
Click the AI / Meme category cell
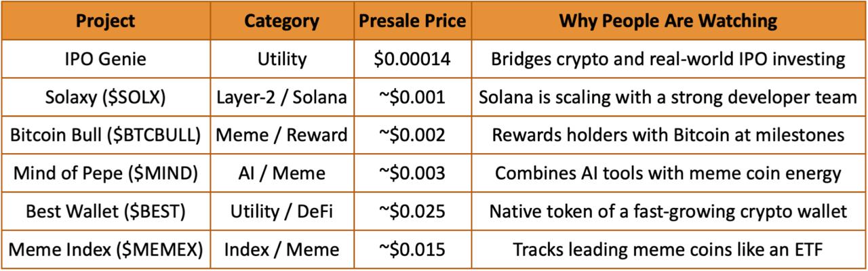pyautogui.click(x=281, y=173)
